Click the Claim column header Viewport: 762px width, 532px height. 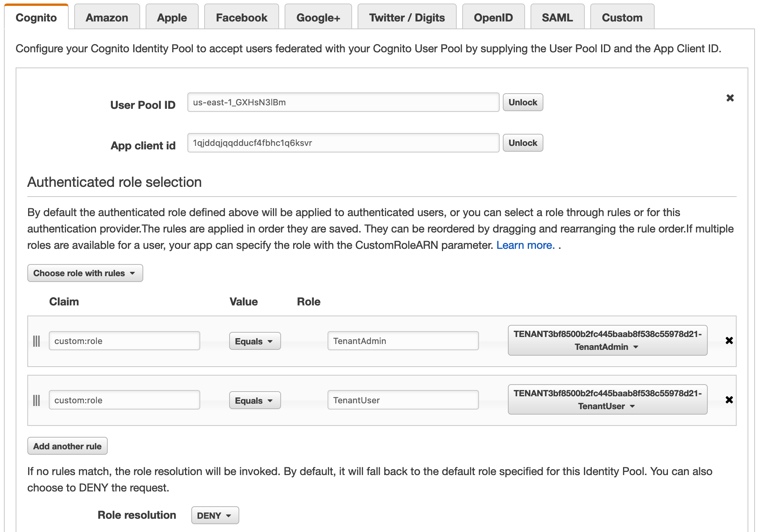(x=64, y=301)
